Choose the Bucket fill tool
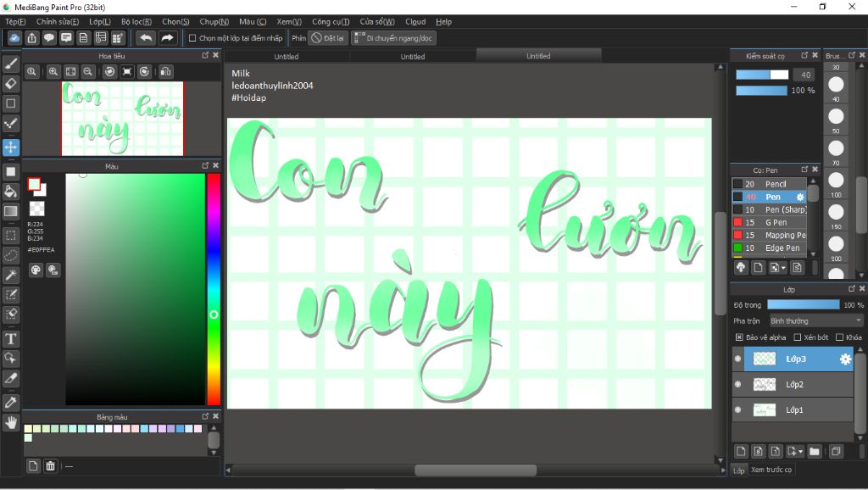This screenshot has height=490, width=868. [10, 192]
